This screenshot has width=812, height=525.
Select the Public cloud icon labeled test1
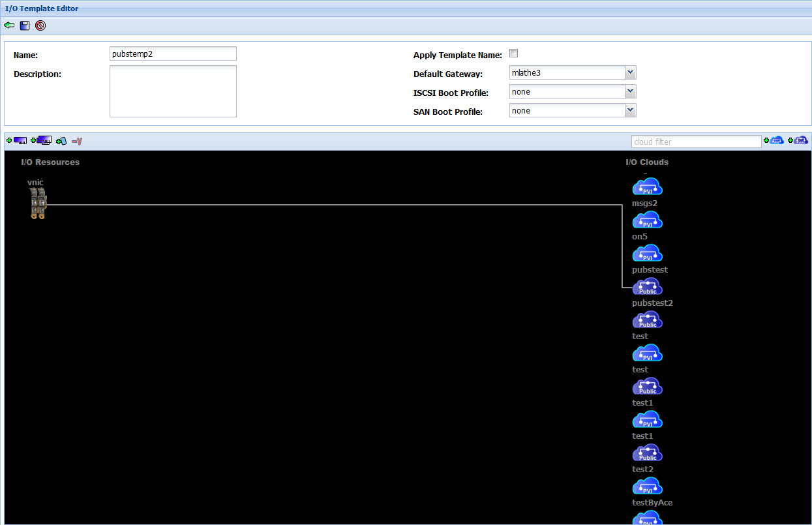[x=647, y=387]
